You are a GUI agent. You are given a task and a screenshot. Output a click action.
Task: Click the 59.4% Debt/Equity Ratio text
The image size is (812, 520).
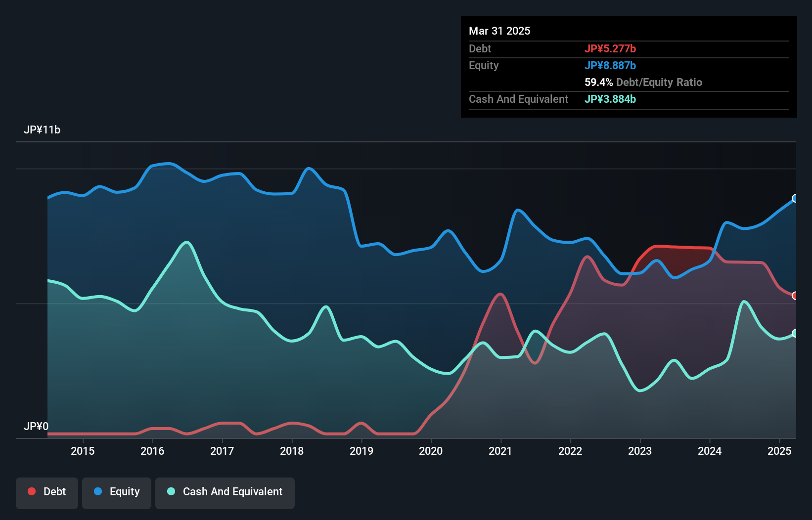[x=643, y=83]
